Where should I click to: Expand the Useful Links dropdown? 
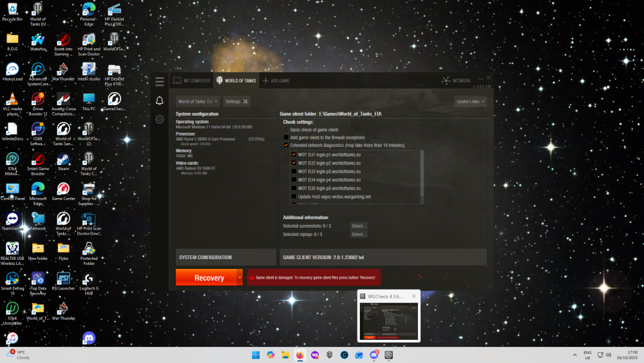(471, 101)
